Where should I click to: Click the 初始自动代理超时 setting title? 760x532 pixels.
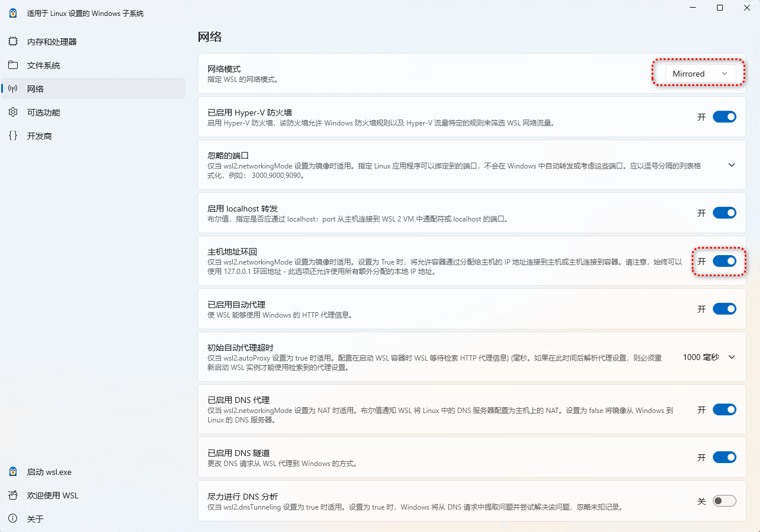click(x=241, y=348)
